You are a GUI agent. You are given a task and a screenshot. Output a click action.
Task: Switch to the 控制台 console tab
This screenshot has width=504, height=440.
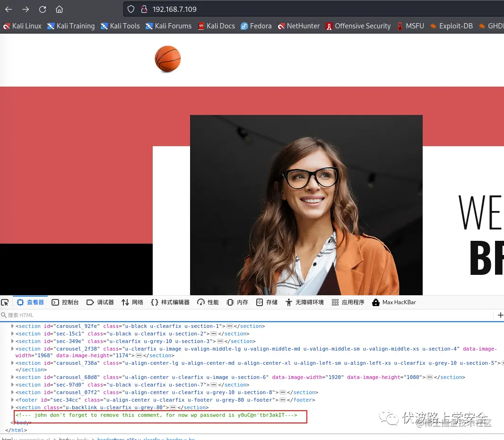tap(65, 302)
